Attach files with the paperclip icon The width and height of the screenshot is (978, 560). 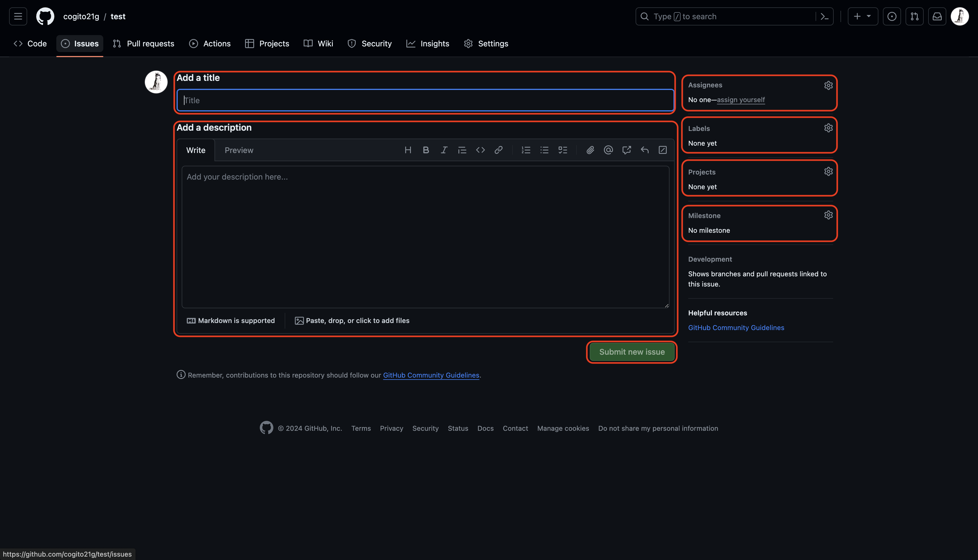590,150
